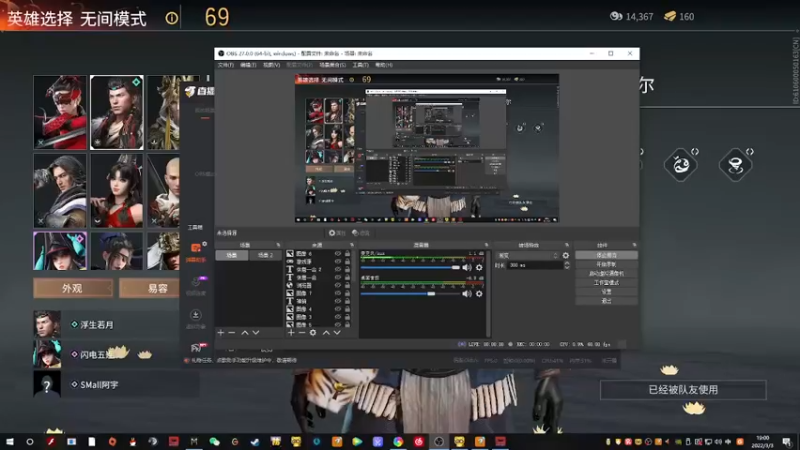Move selected scene up with arrow
This screenshot has width=800, height=450.
244,333
